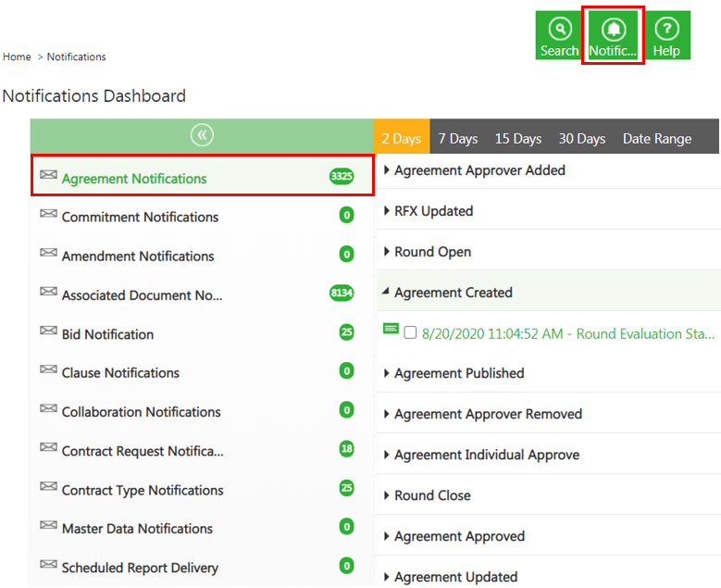This screenshot has width=721, height=588.
Task: Select Agreement Notifications category
Action: tap(134, 179)
